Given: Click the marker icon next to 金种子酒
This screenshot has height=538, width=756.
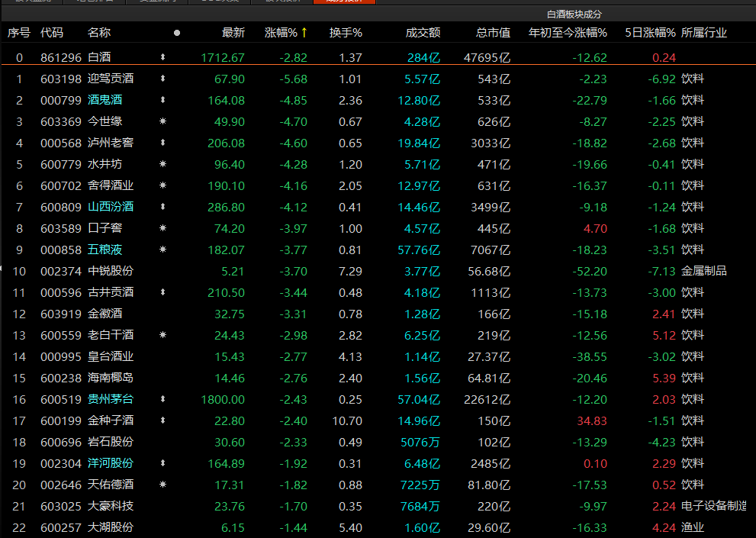Looking at the screenshot, I should click(x=163, y=420).
